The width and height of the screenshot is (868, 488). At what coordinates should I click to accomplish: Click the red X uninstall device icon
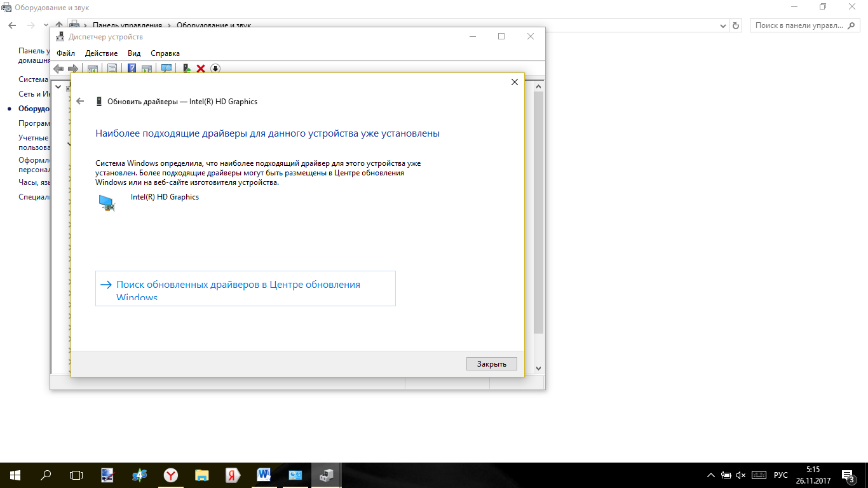tap(201, 69)
